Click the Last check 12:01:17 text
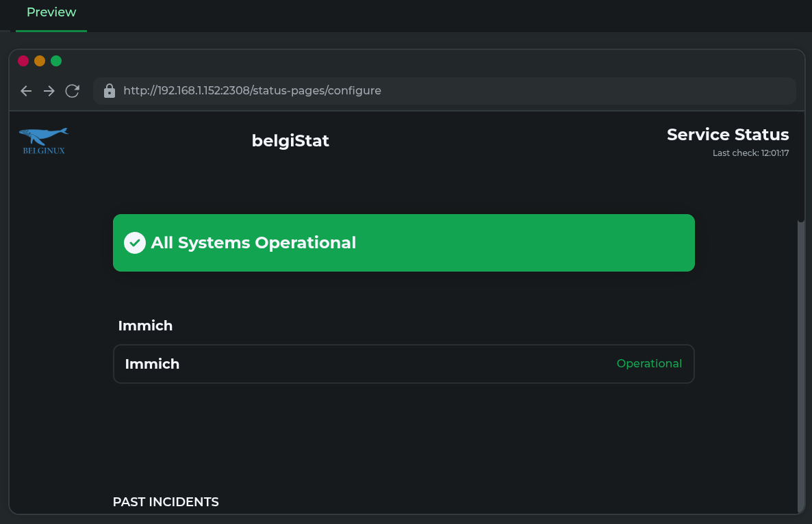The image size is (812, 524). tap(750, 153)
